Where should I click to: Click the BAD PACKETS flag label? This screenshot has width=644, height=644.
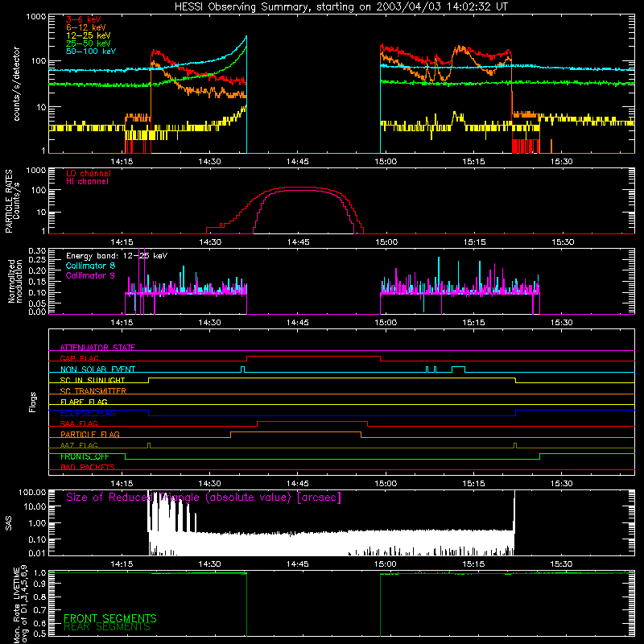point(88,468)
